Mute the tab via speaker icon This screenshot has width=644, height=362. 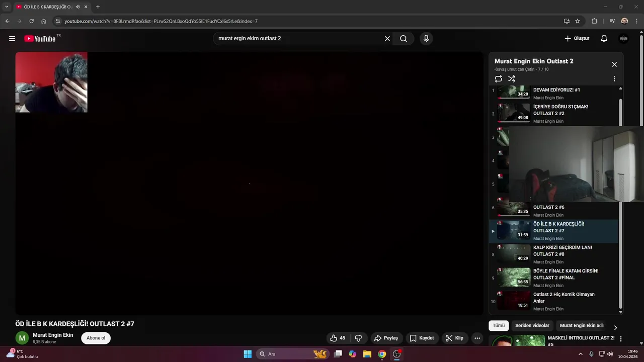click(x=78, y=7)
